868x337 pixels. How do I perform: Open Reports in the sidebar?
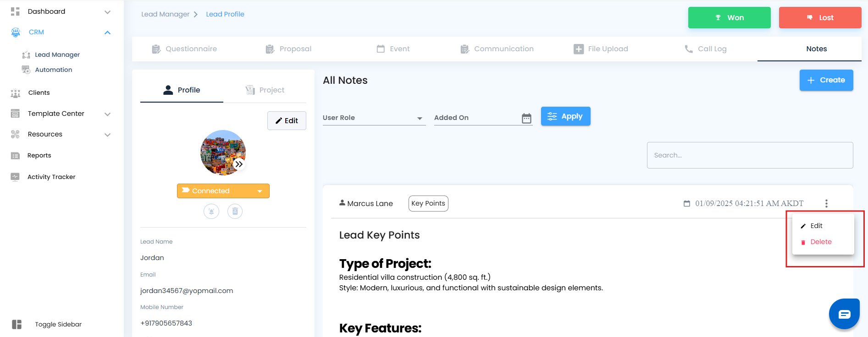(x=39, y=155)
